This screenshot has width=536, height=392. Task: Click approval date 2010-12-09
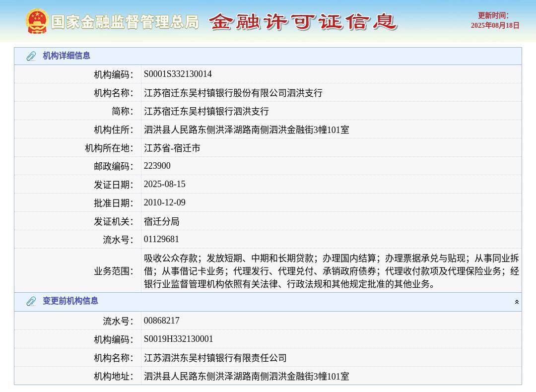click(x=165, y=202)
